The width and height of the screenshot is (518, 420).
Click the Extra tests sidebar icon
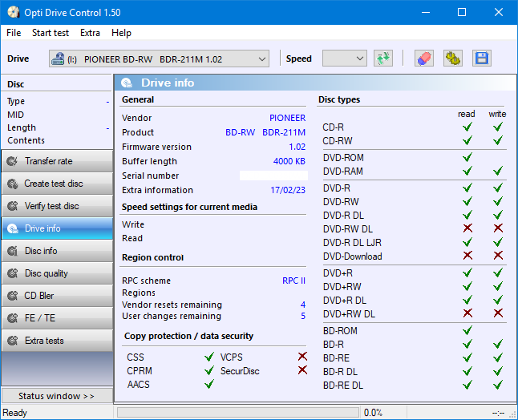13,341
